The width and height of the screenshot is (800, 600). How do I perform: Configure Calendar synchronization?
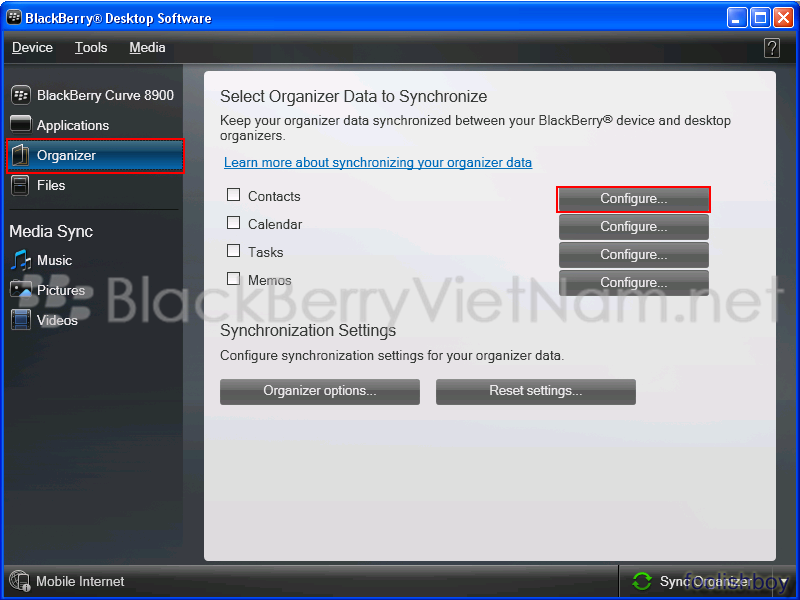coord(633,227)
